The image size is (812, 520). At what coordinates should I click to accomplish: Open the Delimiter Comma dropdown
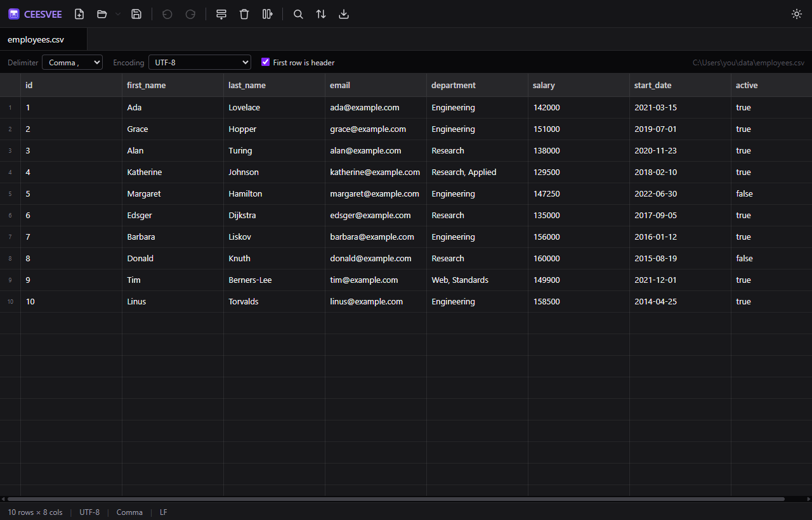(72, 62)
